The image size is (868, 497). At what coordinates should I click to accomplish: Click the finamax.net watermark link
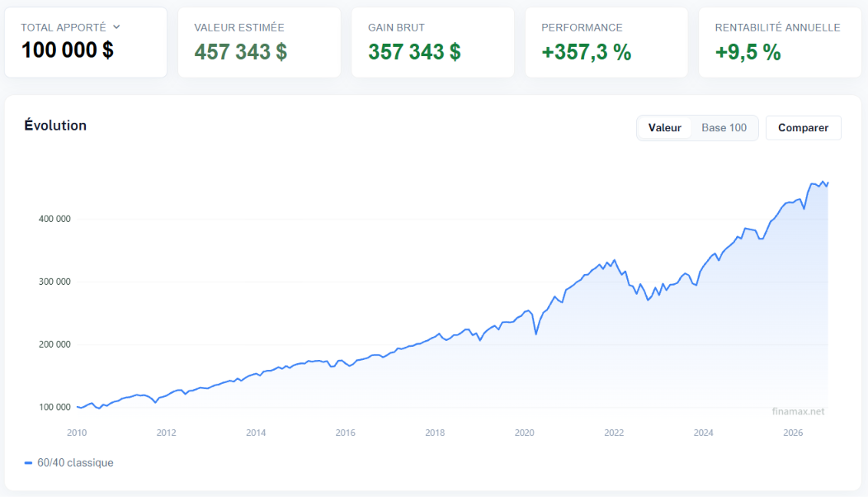(x=798, y=411)
